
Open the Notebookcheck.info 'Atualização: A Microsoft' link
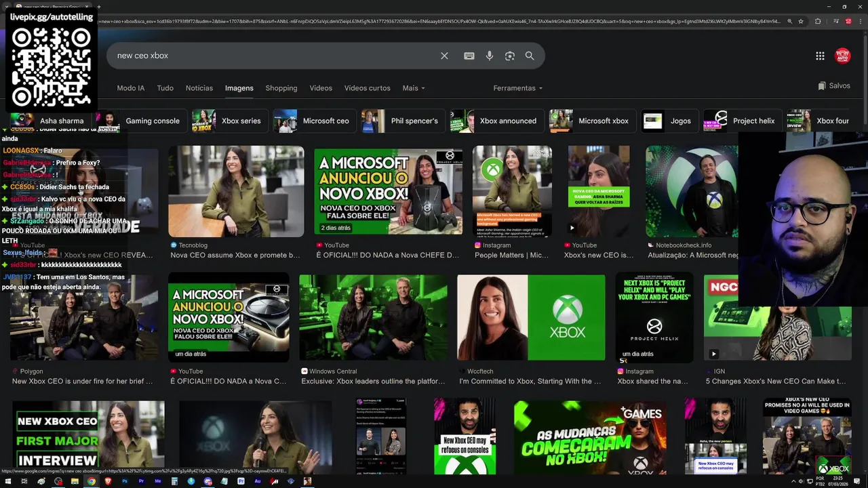693,255
